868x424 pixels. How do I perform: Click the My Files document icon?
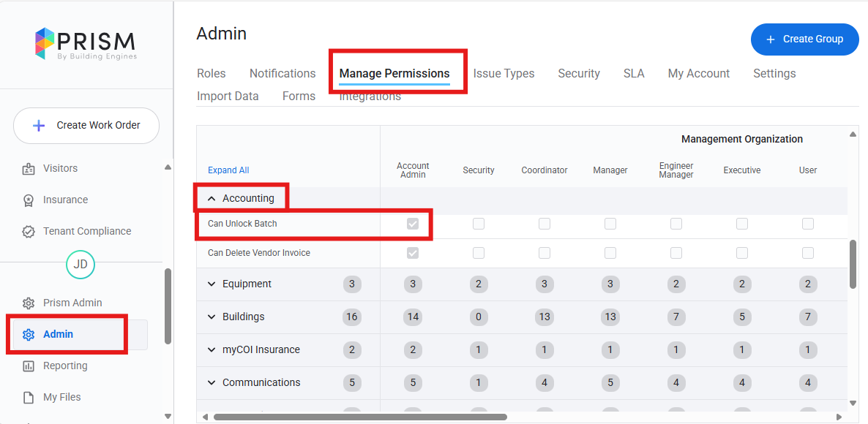point(29,398)
